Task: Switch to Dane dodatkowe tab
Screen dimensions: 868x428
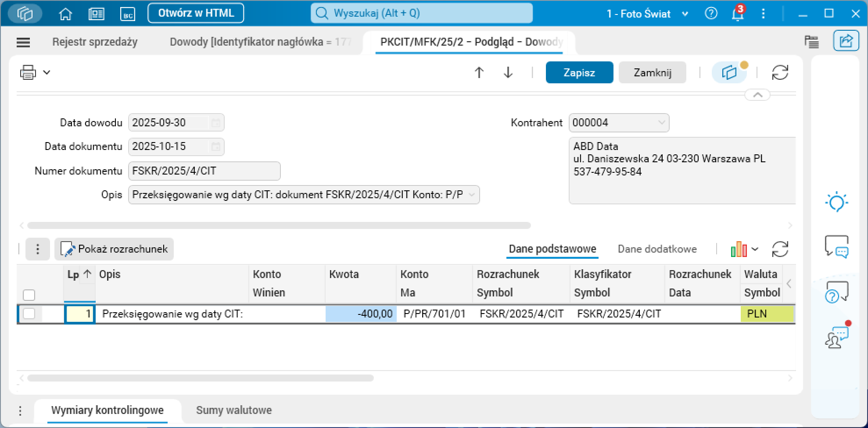Action: (657, 249)
